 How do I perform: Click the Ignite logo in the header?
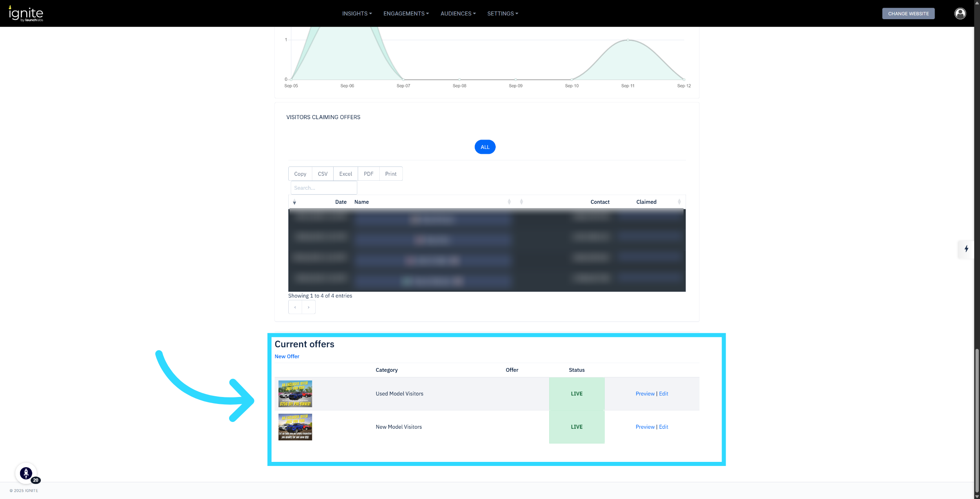coord(26,13)
